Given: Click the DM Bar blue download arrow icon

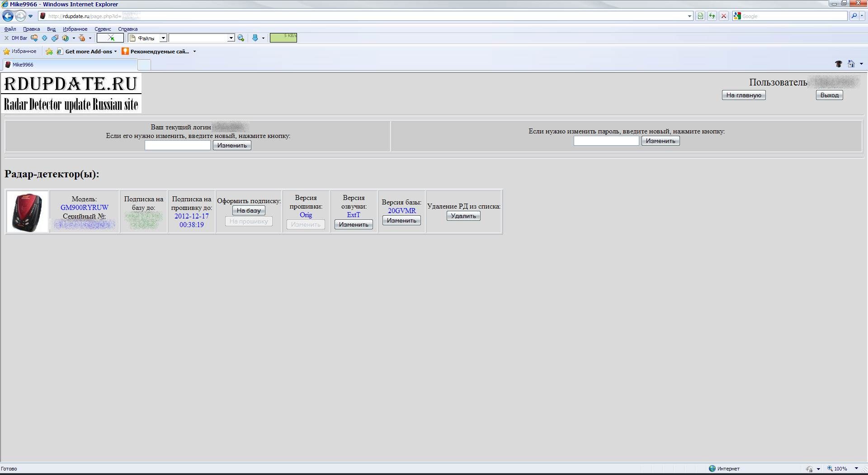Looking at the screenshot, I should coord(255,38).
